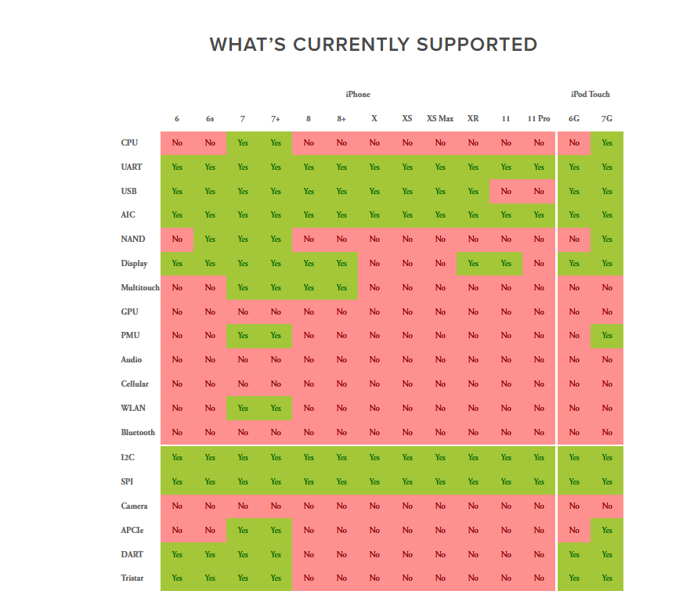Click the PMU cell for iPod 7G

607,336
